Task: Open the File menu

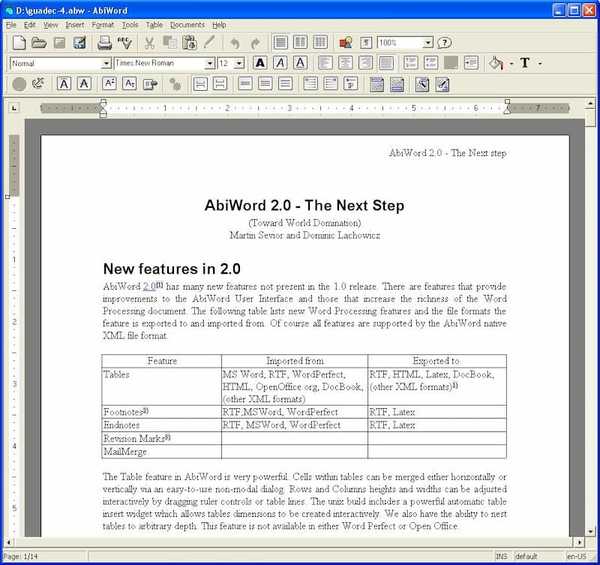Action: (x=11, y=25)
